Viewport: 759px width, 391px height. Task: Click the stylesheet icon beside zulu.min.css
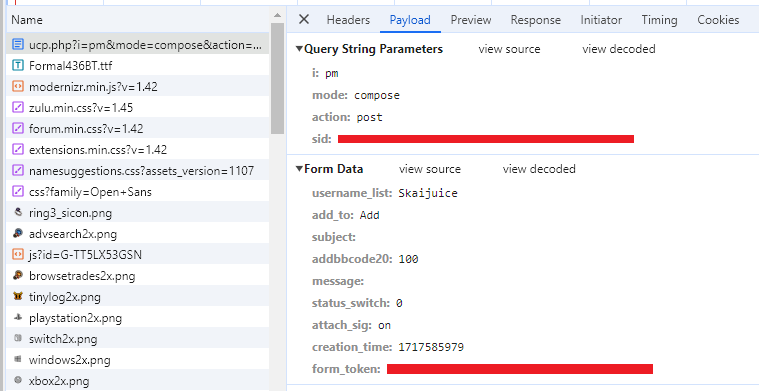point(18,107)
